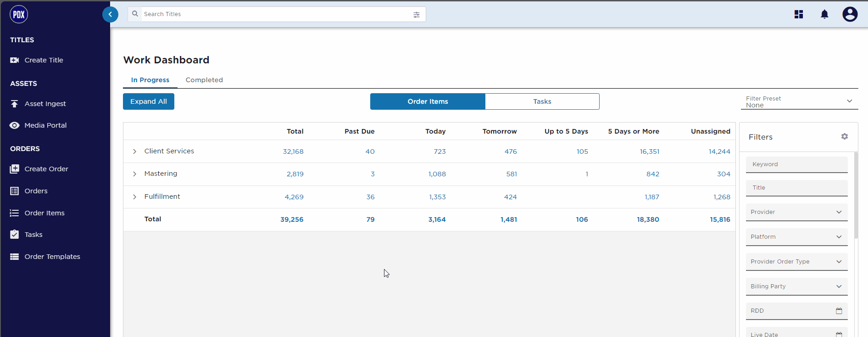Click Client Services 5 Days or More 16,351
868x337 pixels.
(x=650, y=152)
